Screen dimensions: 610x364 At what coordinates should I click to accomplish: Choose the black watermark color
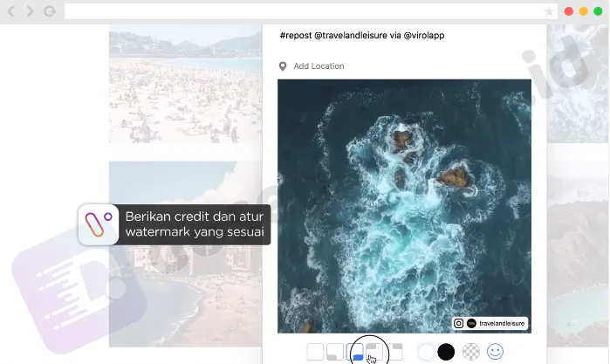(x=446, y=352)
